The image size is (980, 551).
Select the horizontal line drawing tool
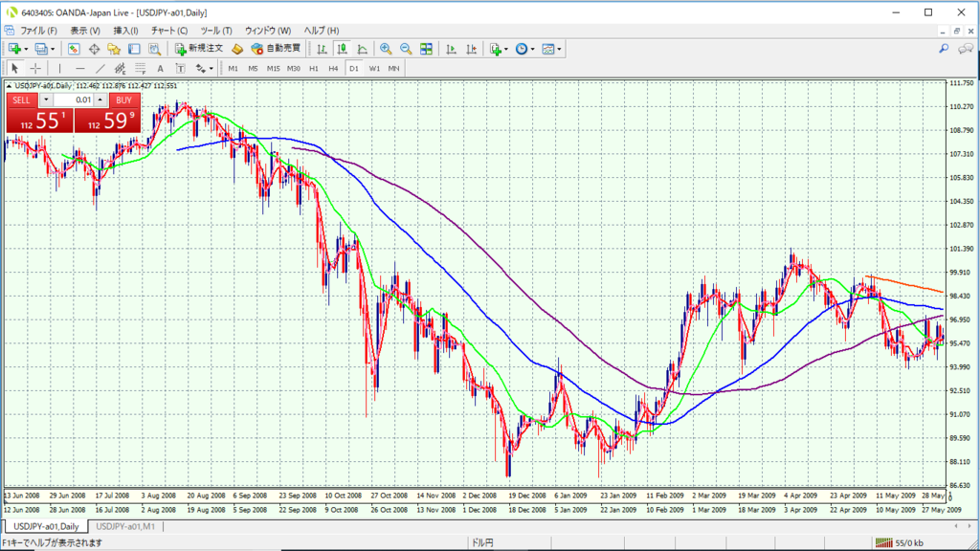(79, 69)
